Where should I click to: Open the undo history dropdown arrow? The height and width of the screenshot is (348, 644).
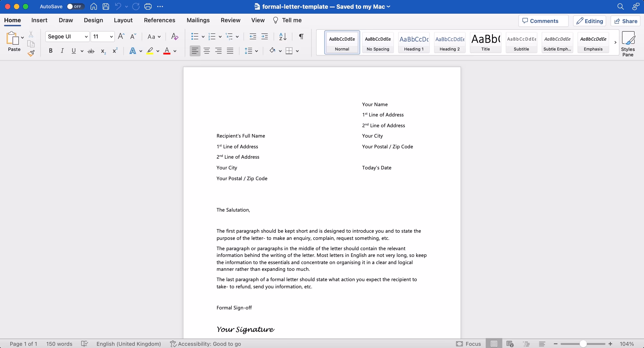[126, 7]
